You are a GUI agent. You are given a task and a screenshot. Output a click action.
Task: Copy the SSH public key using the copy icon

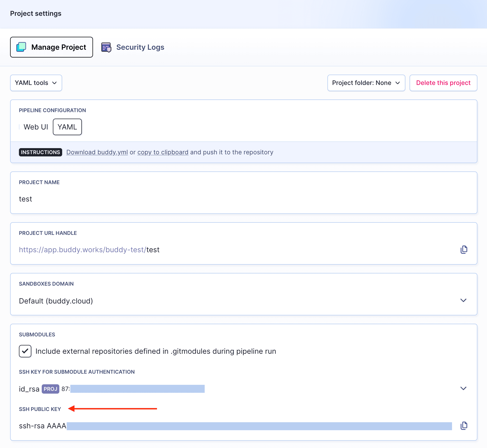point(464,426)
